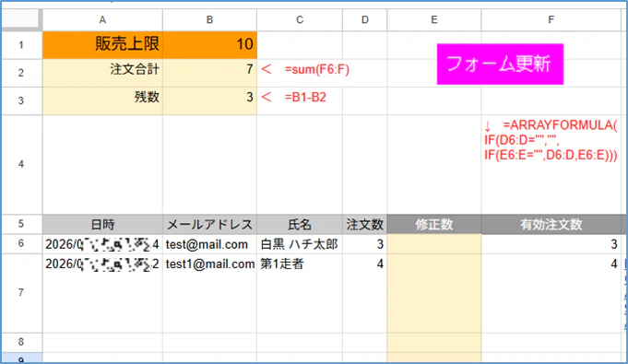Viewport: 628px width, 364px height.
Task: Select the 白黒 ハチ太郎 name cell
Action: (300, 244)
